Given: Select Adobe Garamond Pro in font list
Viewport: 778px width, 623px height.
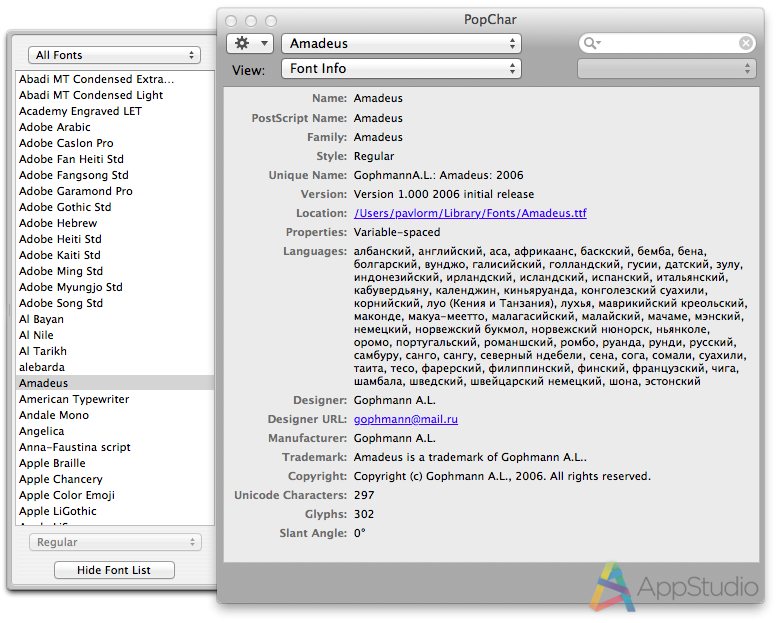Looking at the screenshot, I should [x=75, y=191].
